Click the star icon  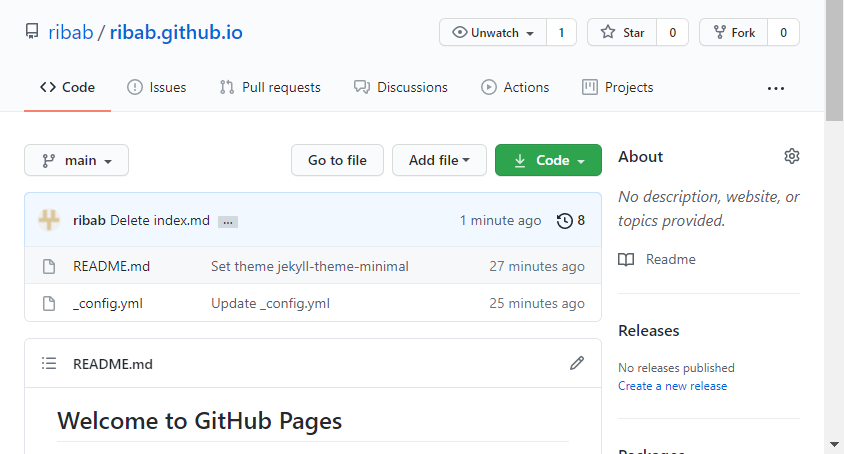608,32
